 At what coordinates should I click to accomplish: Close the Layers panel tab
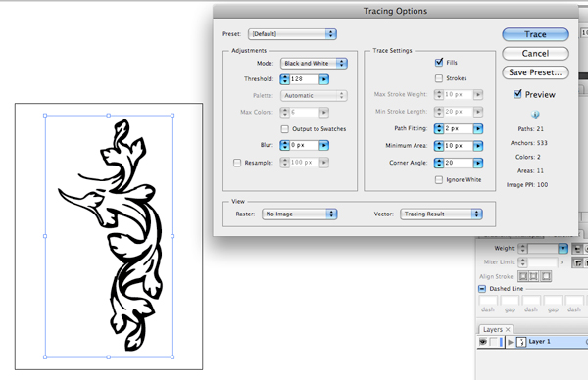(508, 329)
